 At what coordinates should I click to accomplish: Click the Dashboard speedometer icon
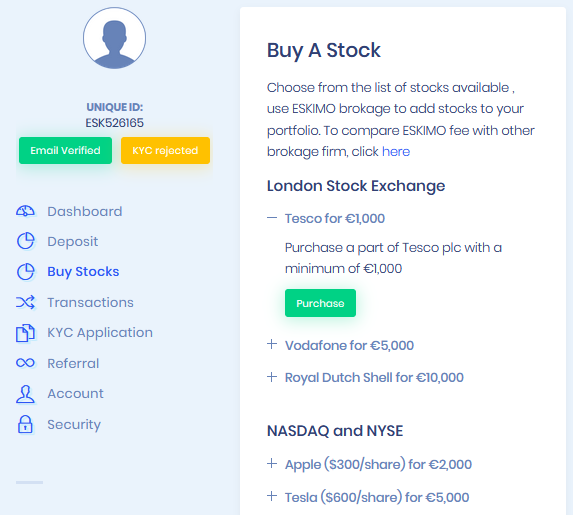pos(25,211)
